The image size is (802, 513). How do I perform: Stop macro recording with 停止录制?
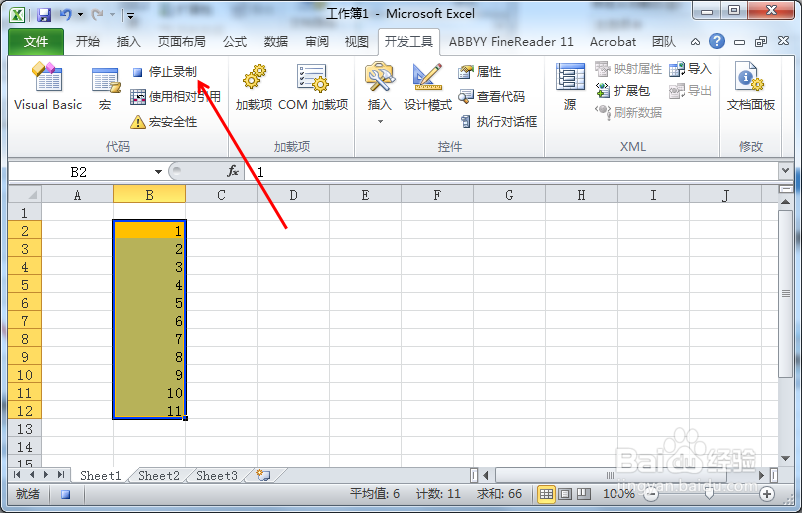165,72
